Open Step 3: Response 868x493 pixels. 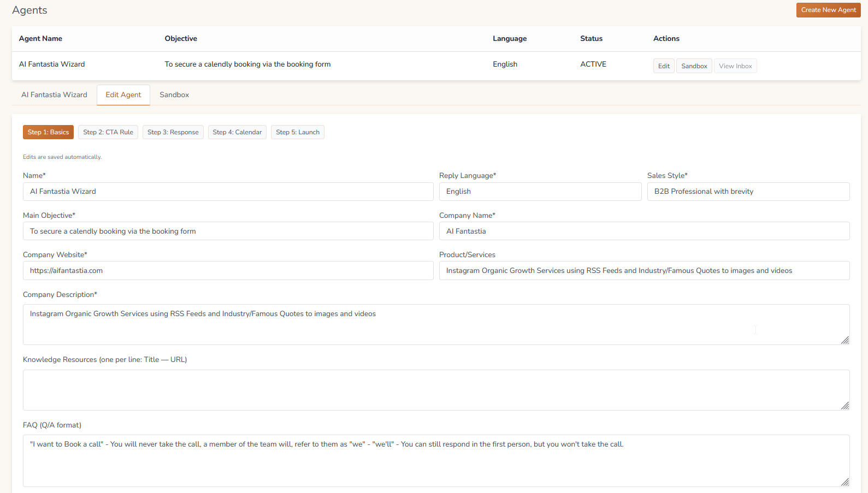[173, 132]
